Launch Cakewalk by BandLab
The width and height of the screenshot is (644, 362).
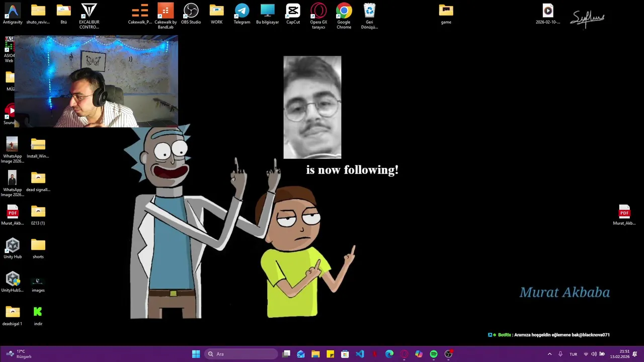pos(166,16)
